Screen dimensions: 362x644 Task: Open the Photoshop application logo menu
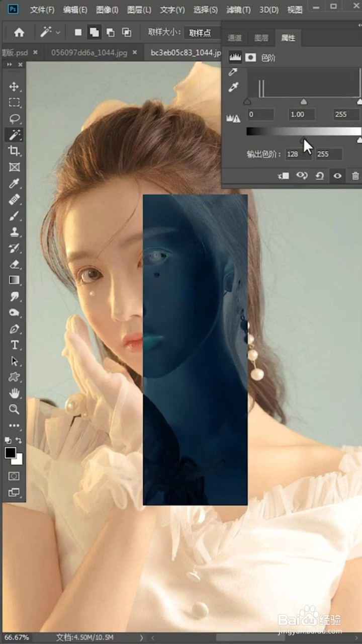[14, 9]
